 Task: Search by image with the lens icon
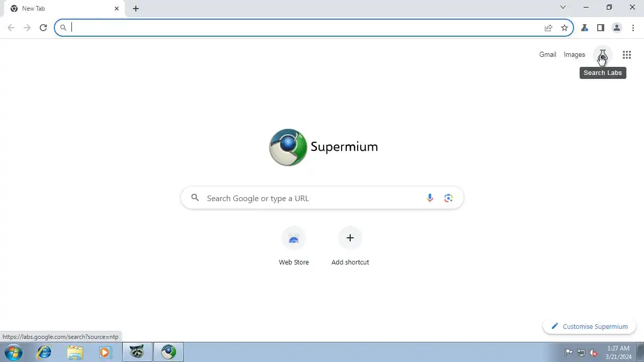coord(448,198)
